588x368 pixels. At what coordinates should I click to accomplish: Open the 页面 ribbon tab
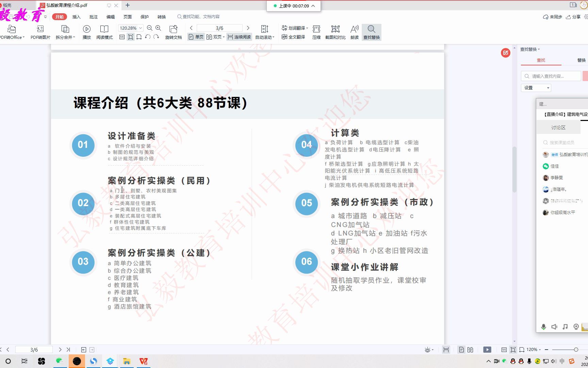coord(128,17)
